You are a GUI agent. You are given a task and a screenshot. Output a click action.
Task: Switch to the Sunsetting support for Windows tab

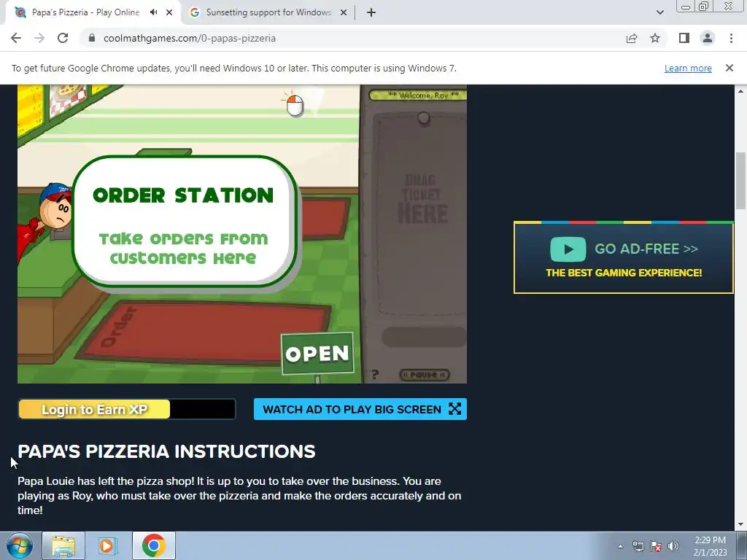coord(268,12)
